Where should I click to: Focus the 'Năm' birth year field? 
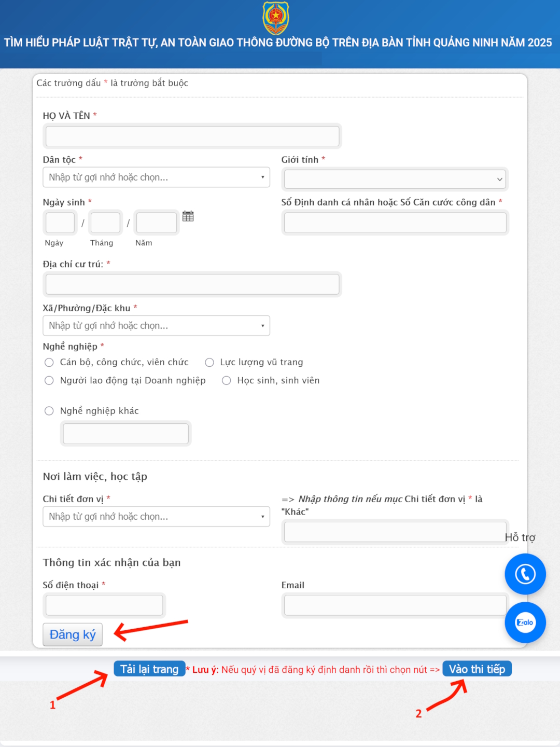pyautogui.click(x=156, y=223)
